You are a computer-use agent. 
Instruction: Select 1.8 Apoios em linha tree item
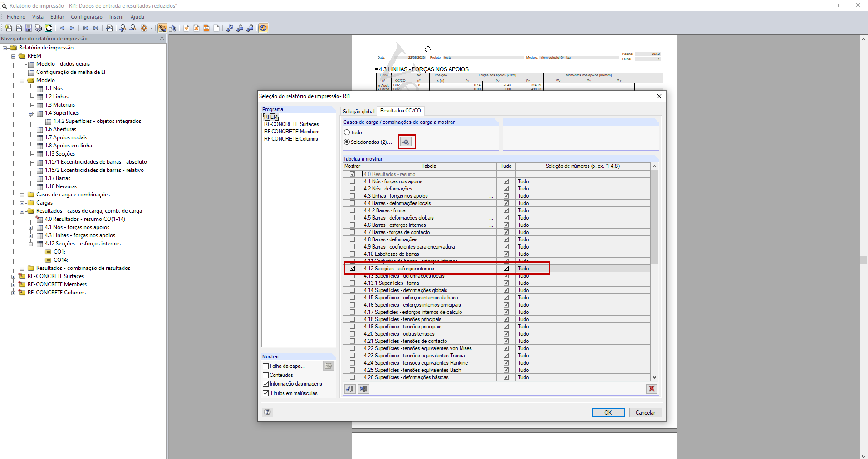click(x=68, y=146)
